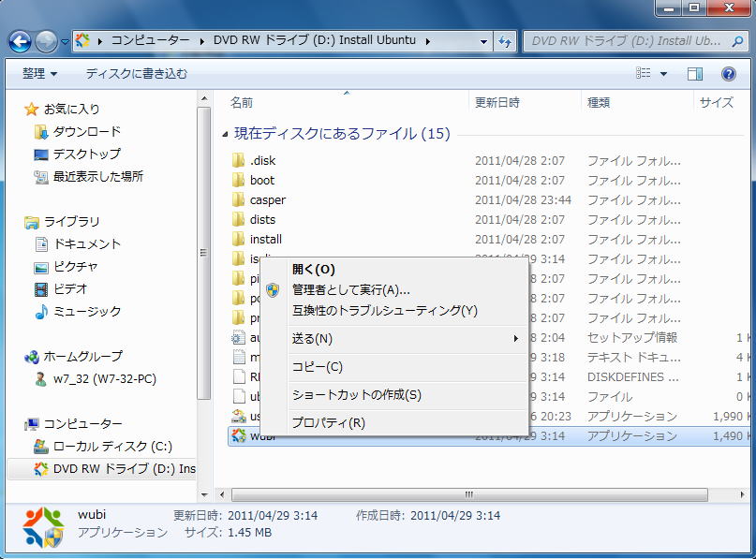The width and height of the screenshot is (756, 559).
Task: Click the navigation pane vertical scrollbar thumb
Action: coord(204,253)
